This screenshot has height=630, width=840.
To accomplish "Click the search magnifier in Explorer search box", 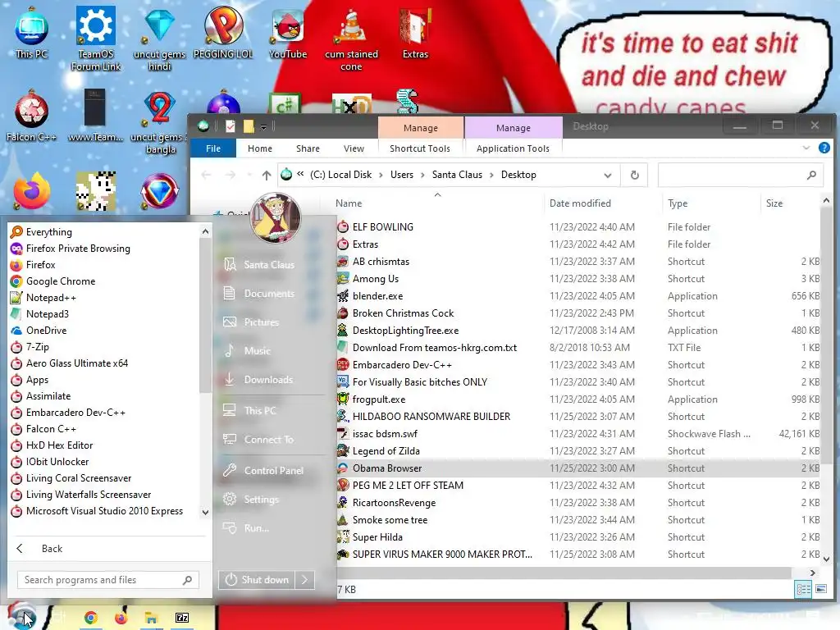I will tap(811, 175).
